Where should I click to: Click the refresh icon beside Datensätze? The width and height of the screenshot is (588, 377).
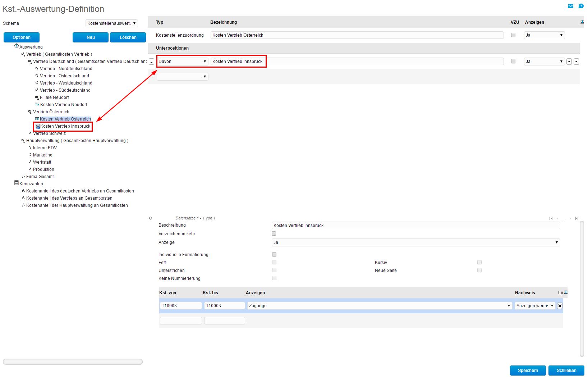point(151,218)
